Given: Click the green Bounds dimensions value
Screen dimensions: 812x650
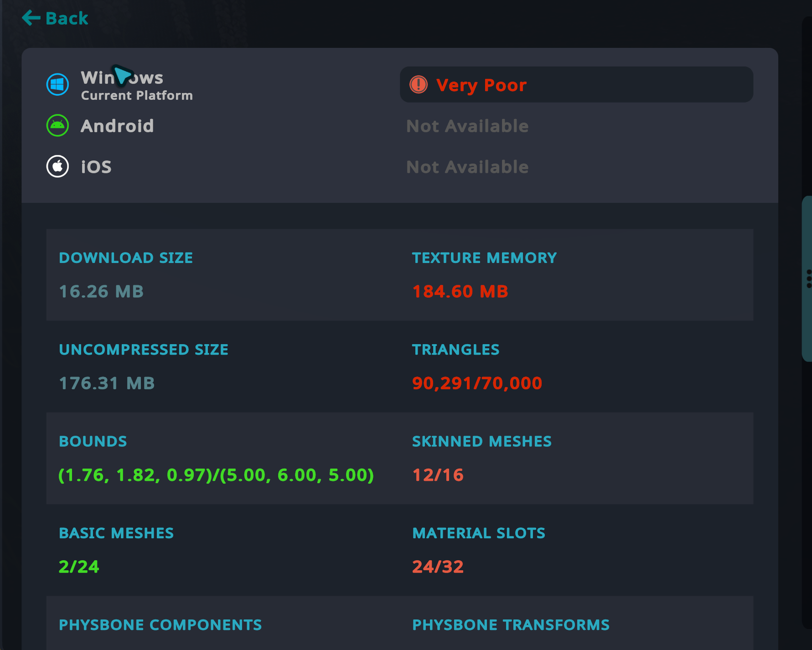Looking at the screenshot, I should pyautogui.click(x=216, y=475).
